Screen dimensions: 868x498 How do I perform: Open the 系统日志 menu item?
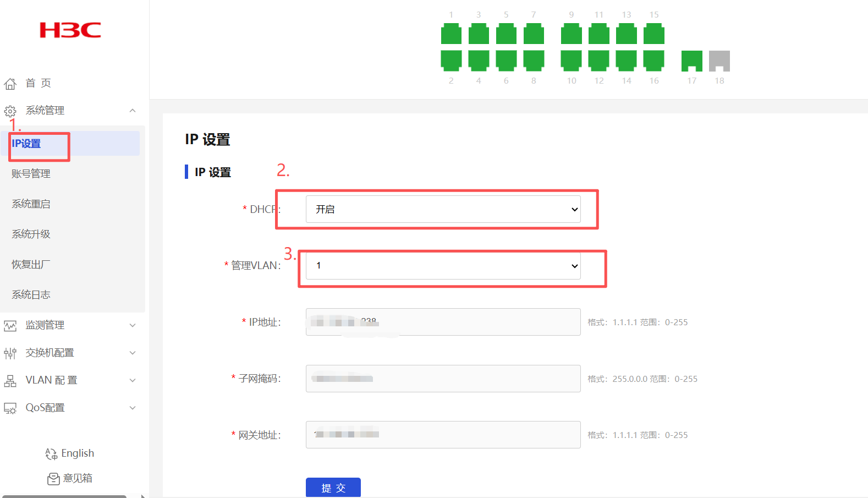tap(31, 295)
